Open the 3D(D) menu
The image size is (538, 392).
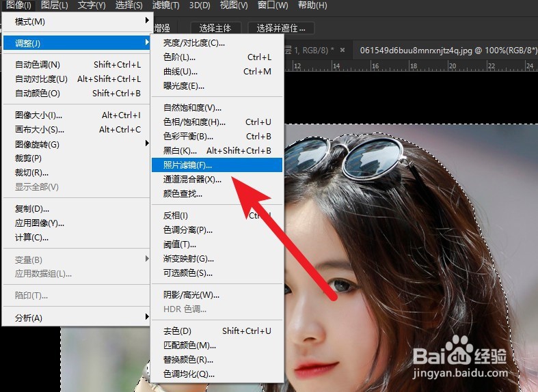point(200,5)
